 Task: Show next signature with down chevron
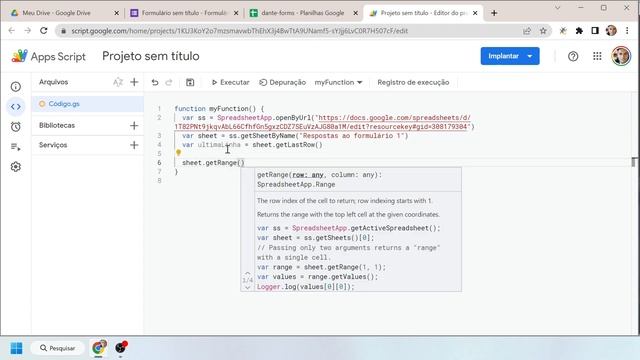[x=247, y=288]
